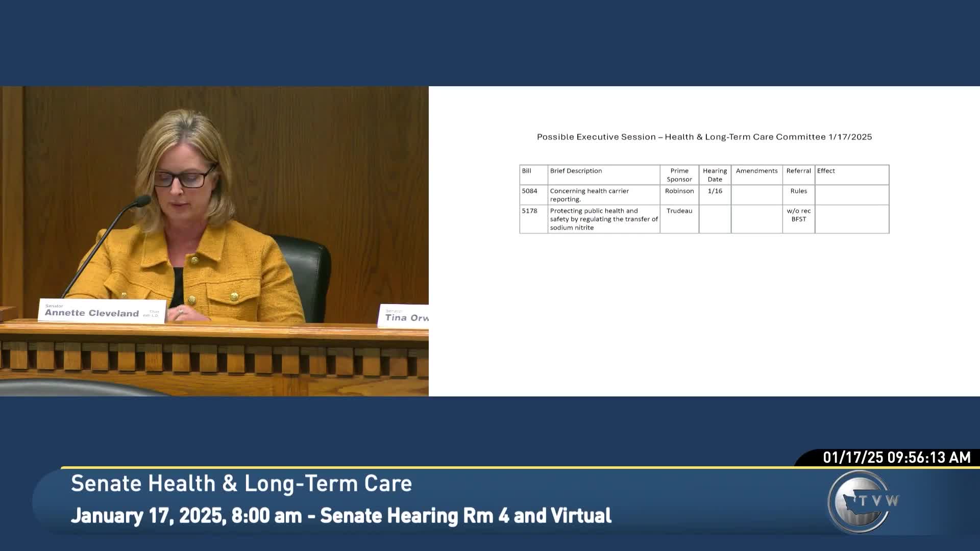This screenshot has height=551, width=980.
Task: Click the Amendments column header
Action: pyautogui.click(x=756, y=171)
